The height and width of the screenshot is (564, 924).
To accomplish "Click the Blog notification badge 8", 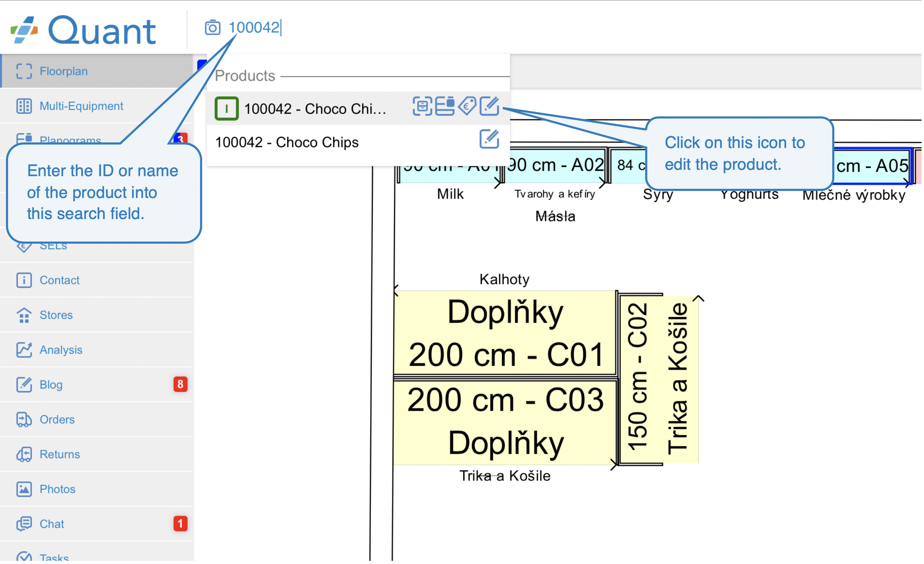I will [x=180, y=385].
